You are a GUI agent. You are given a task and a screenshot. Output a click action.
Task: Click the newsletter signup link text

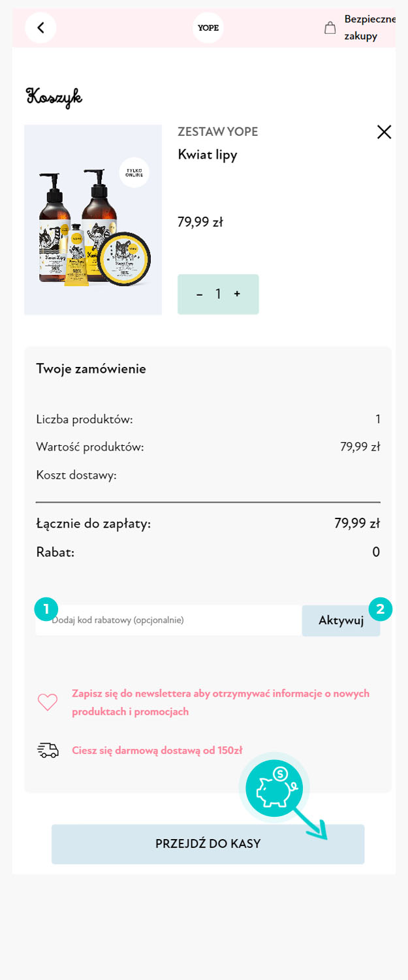tap(221, 703)
